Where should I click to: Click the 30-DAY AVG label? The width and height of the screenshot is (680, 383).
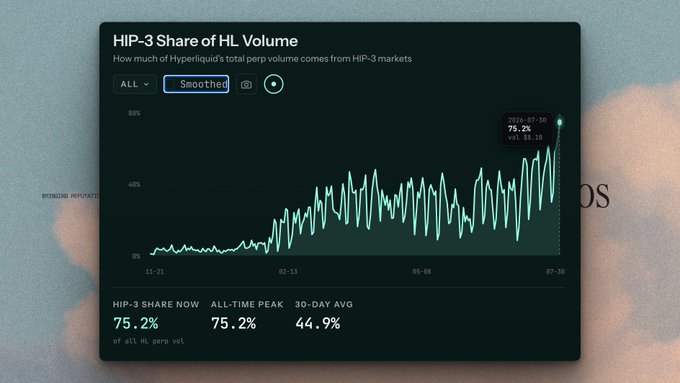tap(324, 304)
